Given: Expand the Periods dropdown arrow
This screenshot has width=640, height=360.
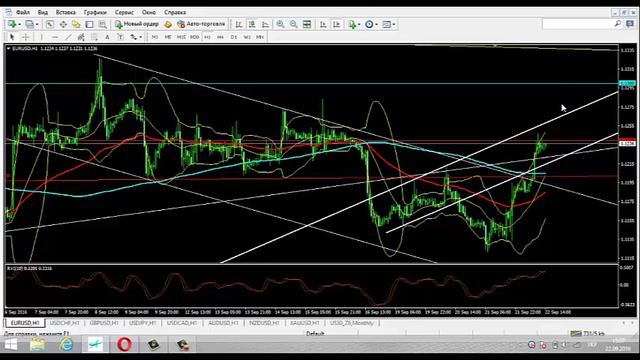Looking at the screenshot, I should coord(376,24).
